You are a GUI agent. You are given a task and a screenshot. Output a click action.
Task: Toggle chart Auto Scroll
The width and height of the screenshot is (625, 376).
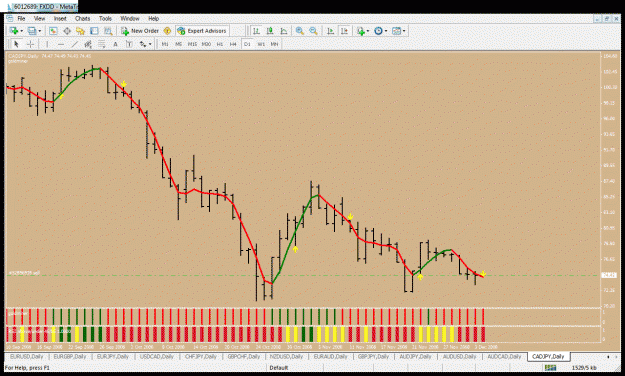[x=330, y=31]
